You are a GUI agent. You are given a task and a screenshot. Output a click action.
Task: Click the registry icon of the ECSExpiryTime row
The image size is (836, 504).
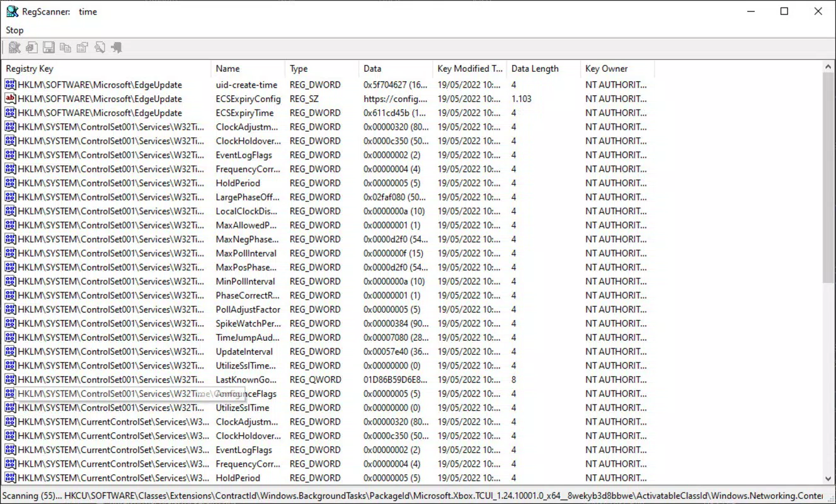[10, 113]
